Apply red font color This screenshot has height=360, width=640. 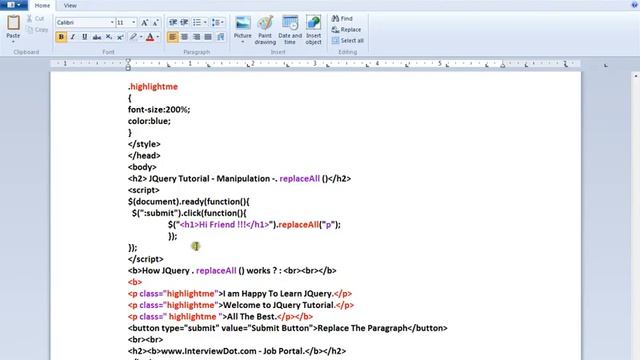150,37
